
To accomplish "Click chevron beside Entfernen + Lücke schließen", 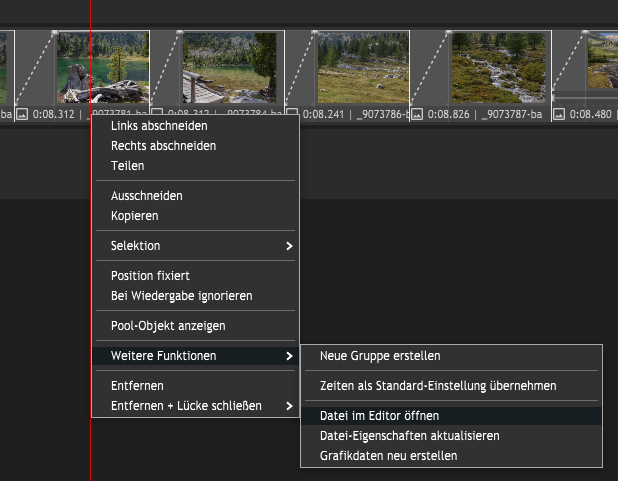I will (x=289, y=406).
